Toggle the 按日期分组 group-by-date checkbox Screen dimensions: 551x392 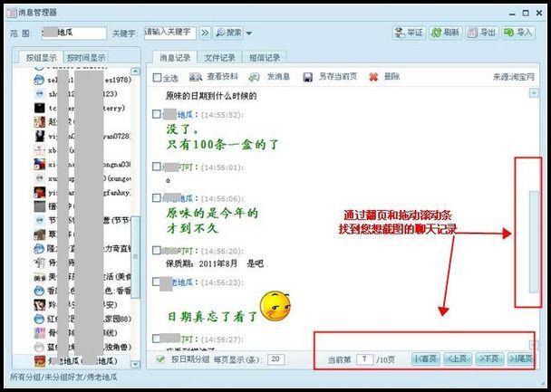coord(159,359)
